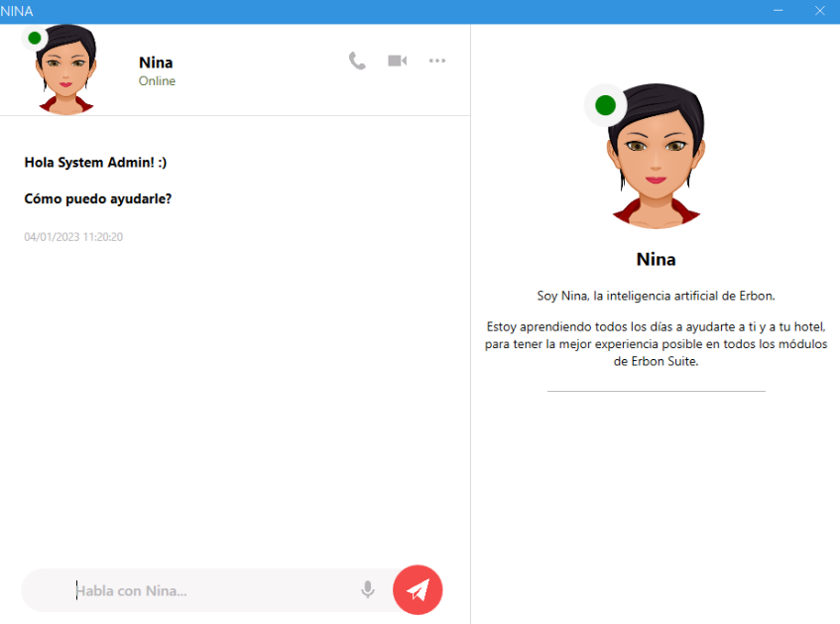Click the 'Estoy aprendiendo' description paragraph
Screen dimensions: 840x624
pyautogui.click(x=656, y=344)
